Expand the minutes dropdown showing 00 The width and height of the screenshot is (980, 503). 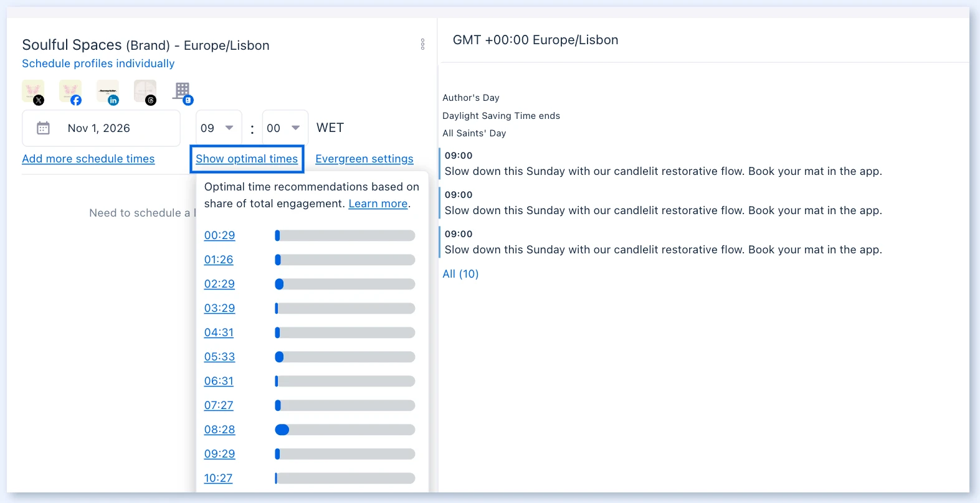point(285,128)
